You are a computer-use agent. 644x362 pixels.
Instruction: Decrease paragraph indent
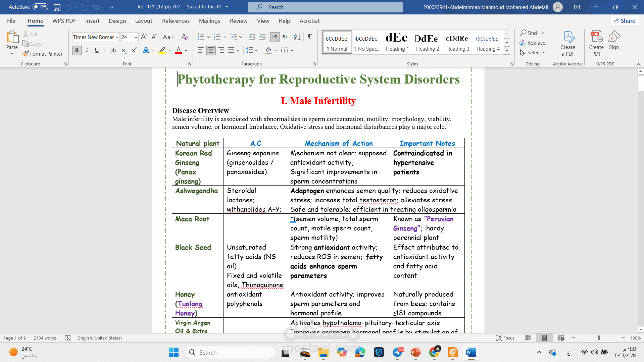coord(252,37)
